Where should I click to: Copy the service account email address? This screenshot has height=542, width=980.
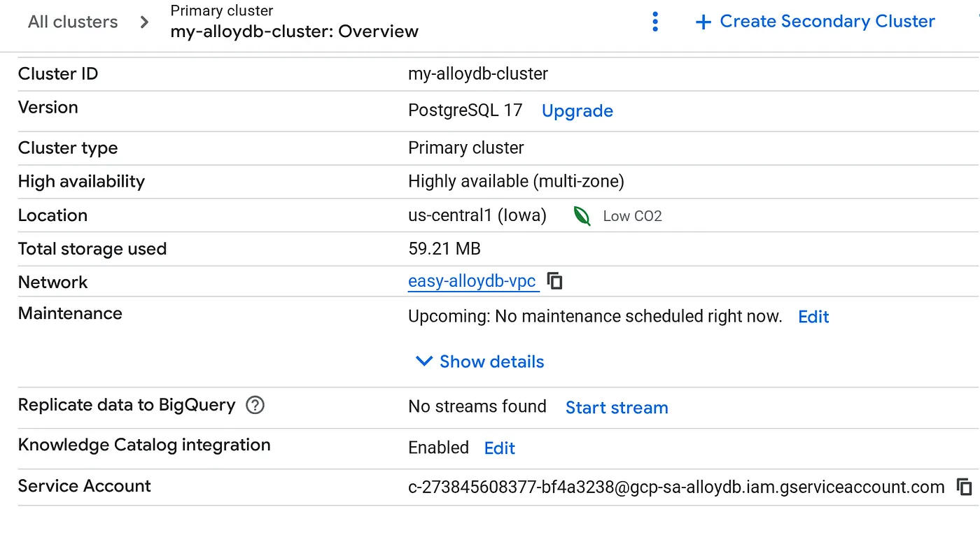click(x=965, y=487)
